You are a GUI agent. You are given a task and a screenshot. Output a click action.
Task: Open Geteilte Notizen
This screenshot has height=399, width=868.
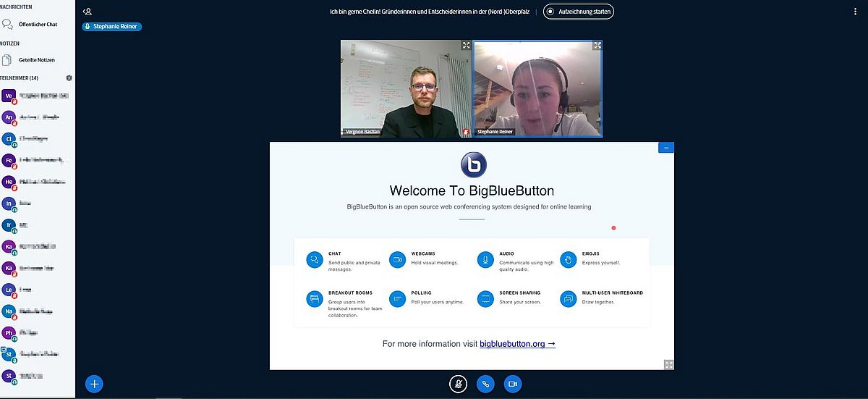(x=36, y=59)
